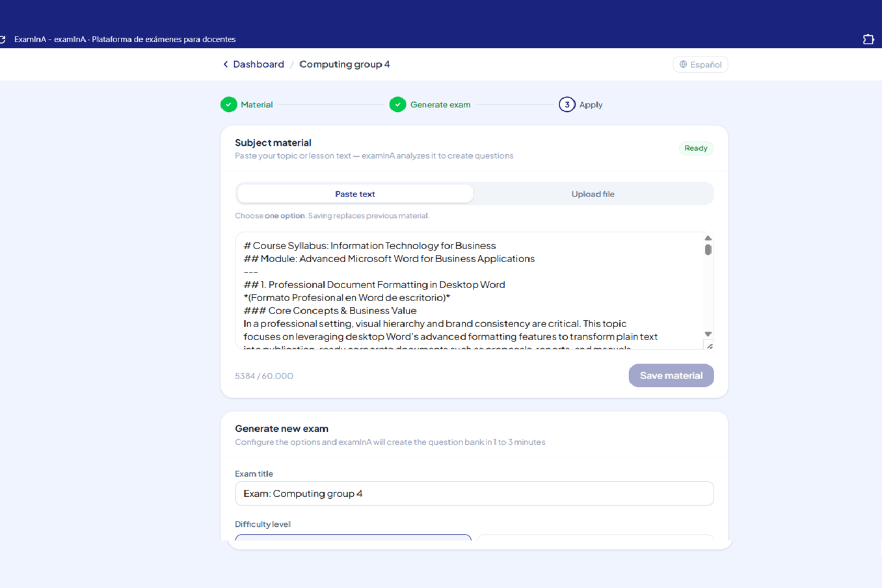Click the Ready status badge
882x588 pixels.
tap(695, 148)
